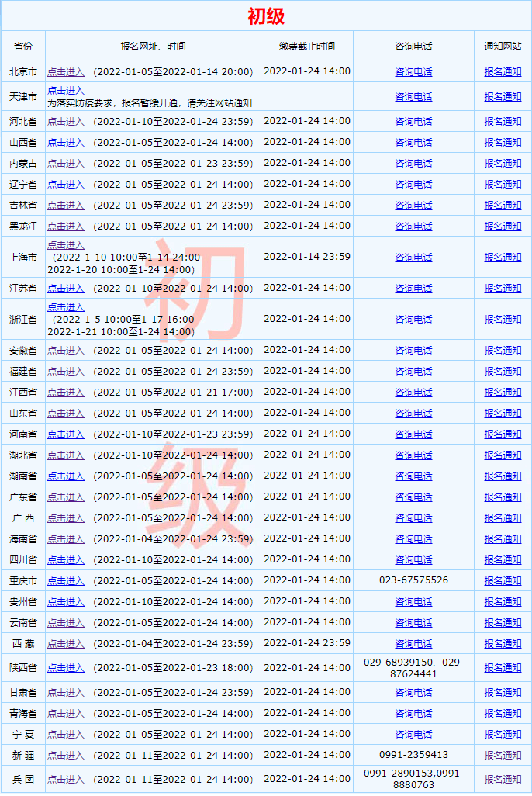
Task: Click 咨询电话 link in 安徽省 row
Action: coord(413,351)
